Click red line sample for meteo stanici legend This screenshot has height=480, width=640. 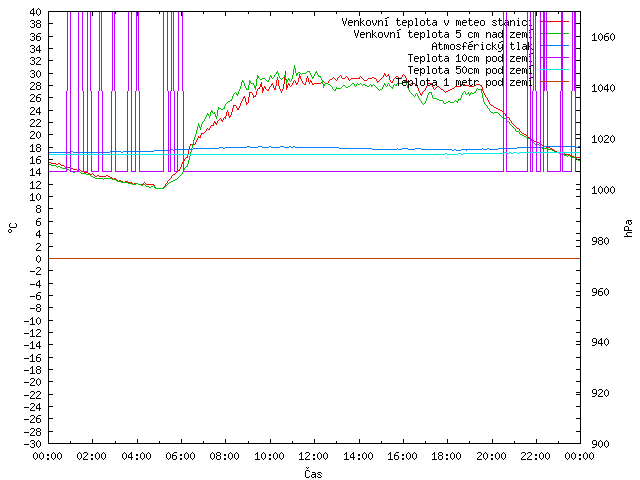click(554, 22)
